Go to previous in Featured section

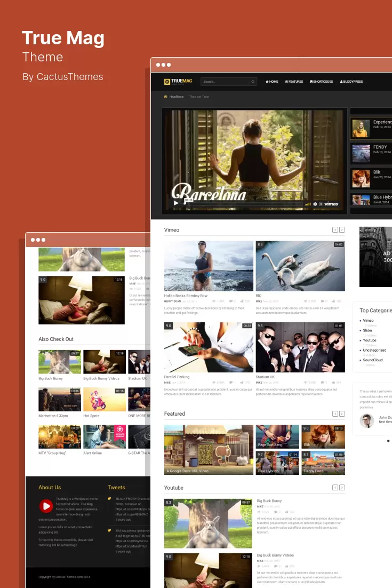click(x=335, y=414)
